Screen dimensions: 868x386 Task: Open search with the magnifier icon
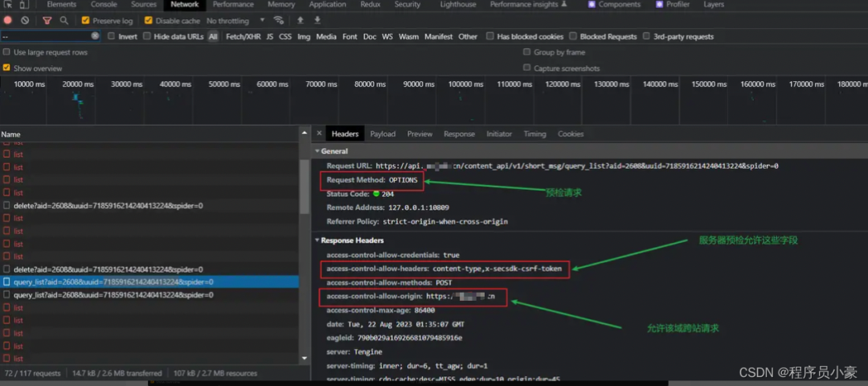click(64, 20)
